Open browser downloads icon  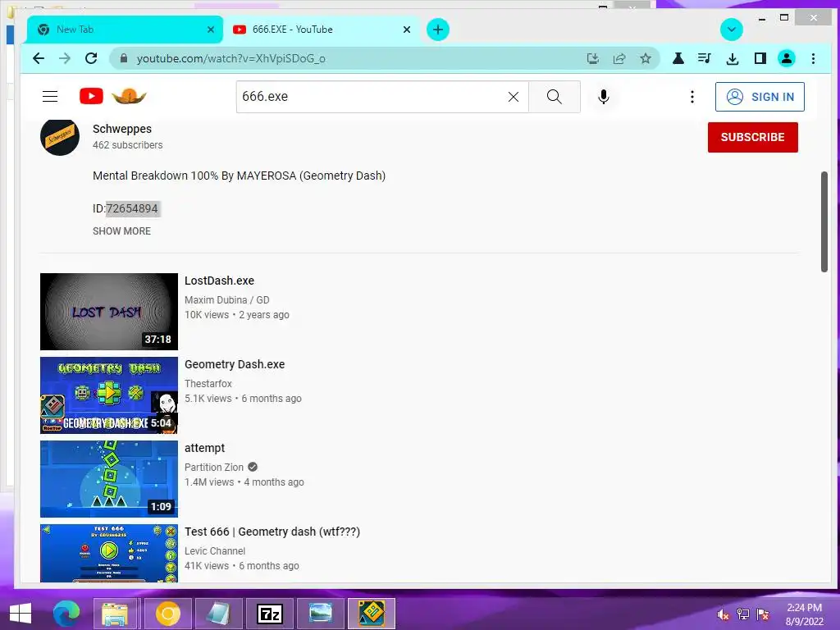click(x=733, y=58)
